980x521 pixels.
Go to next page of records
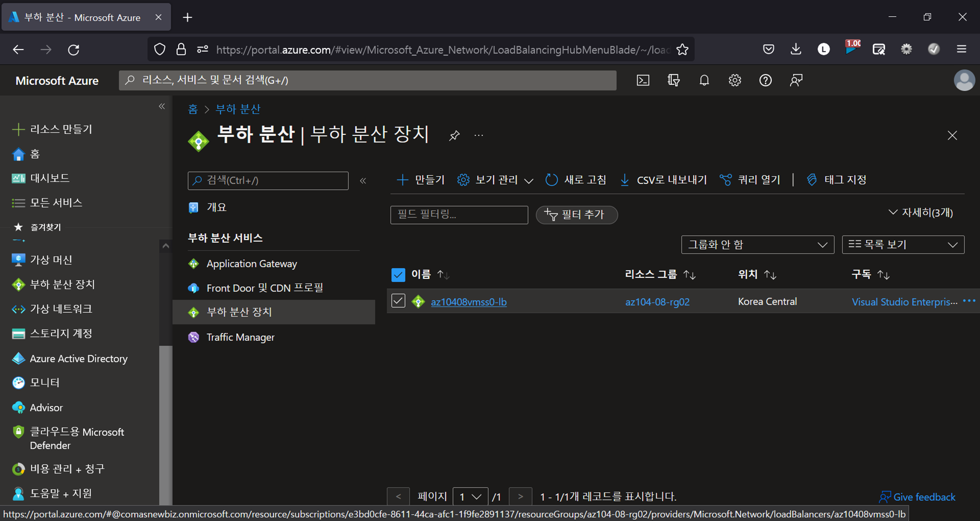(x=520, y=497)
